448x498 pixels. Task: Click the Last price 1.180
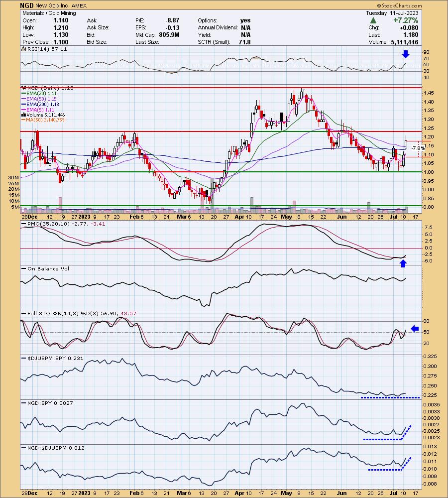[411, 35]
